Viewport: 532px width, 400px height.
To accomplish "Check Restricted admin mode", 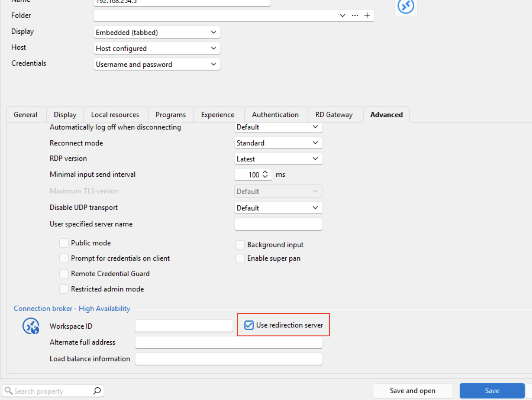I will (64, 289).
